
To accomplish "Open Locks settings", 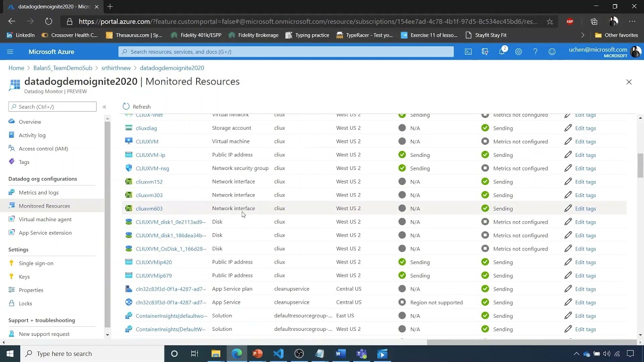I will (25, 304).
